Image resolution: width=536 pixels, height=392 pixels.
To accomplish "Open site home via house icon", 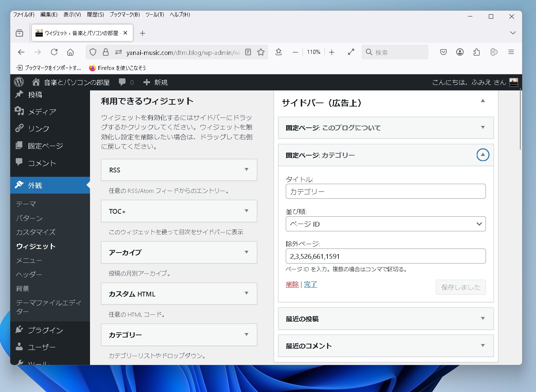I will tap(36, 82).
